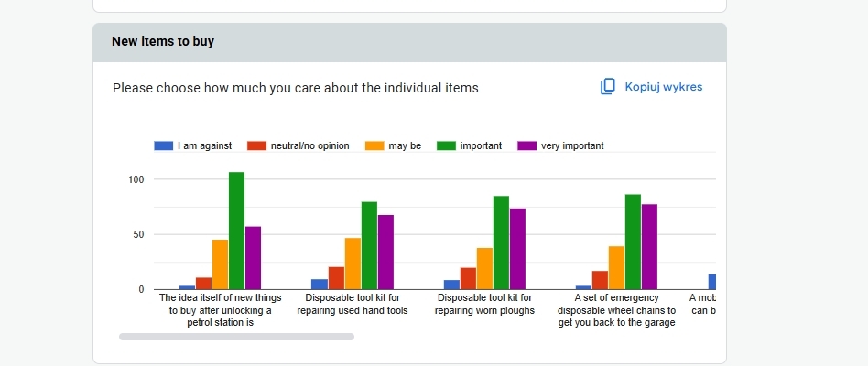Click the purple bar for worn ploughs kit
The height and width of the screenshot is (366, 868).
pos(517,249)
